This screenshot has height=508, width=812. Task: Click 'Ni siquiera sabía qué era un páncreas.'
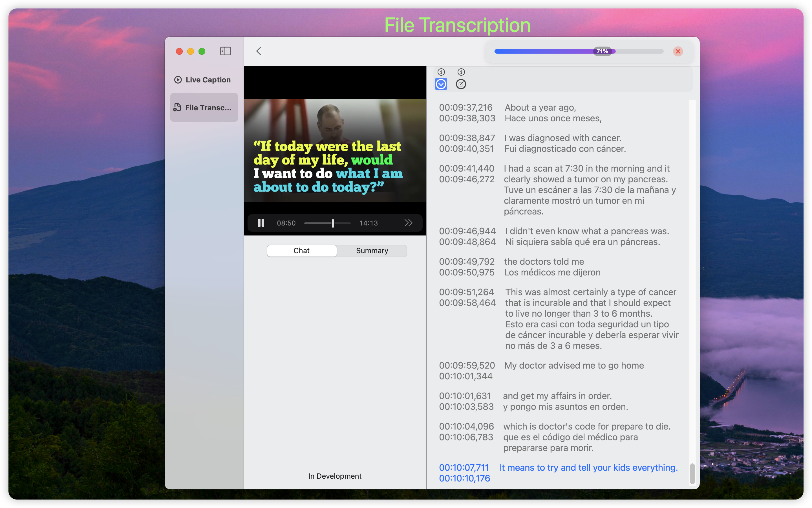click(x=582, y=242)
